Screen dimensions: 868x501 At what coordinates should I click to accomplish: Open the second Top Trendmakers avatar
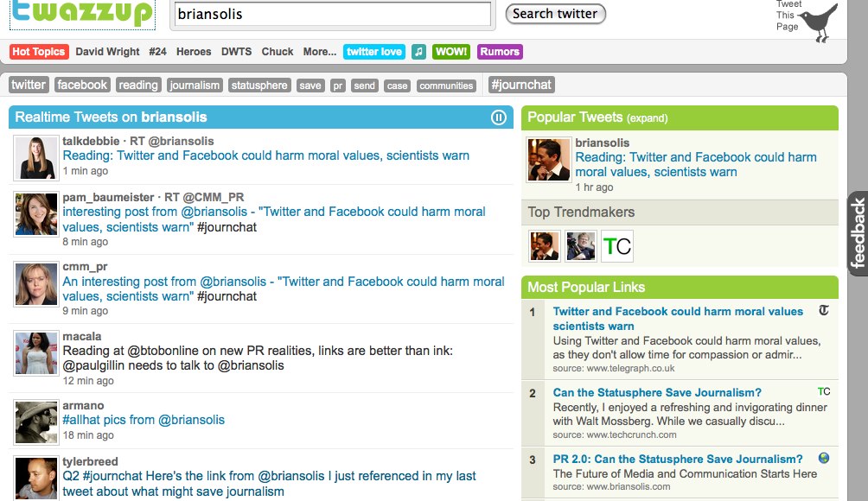click(x=581, y=246)
